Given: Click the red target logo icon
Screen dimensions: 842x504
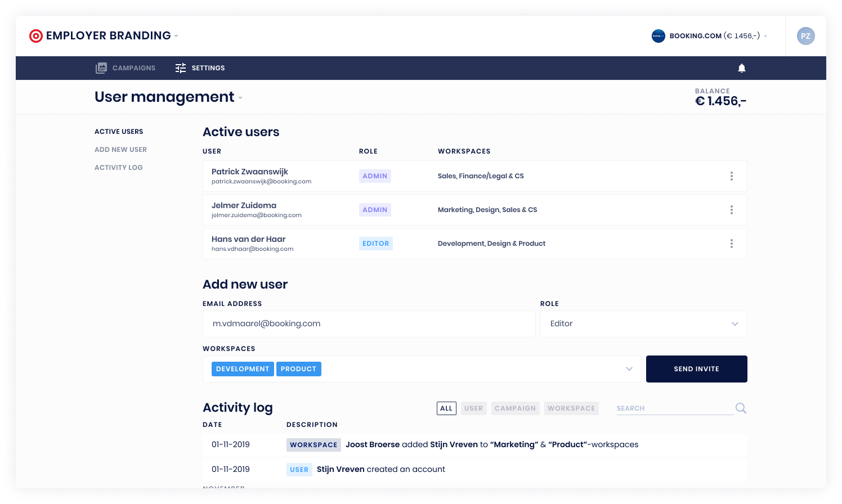Looking at the screenshot, I should 36,36.
